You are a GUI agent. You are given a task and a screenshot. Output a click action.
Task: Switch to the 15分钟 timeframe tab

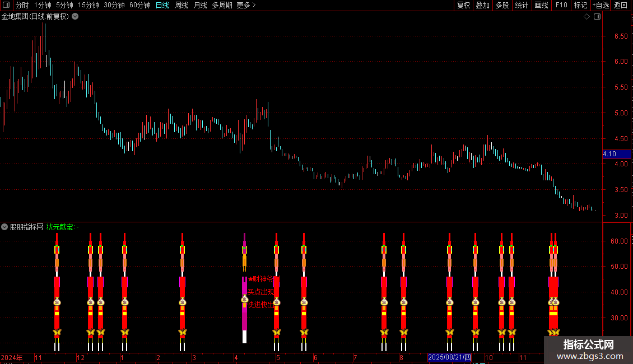click(89, 5)
